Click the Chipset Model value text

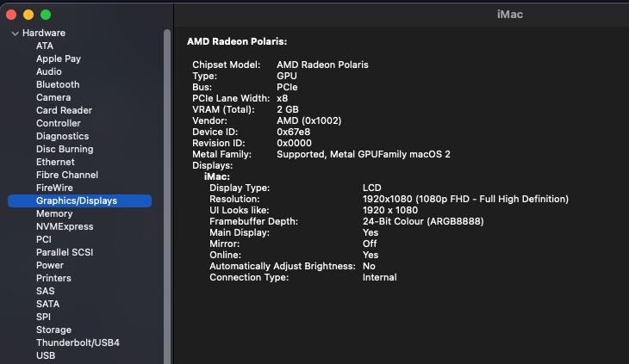tap(322, 65)
